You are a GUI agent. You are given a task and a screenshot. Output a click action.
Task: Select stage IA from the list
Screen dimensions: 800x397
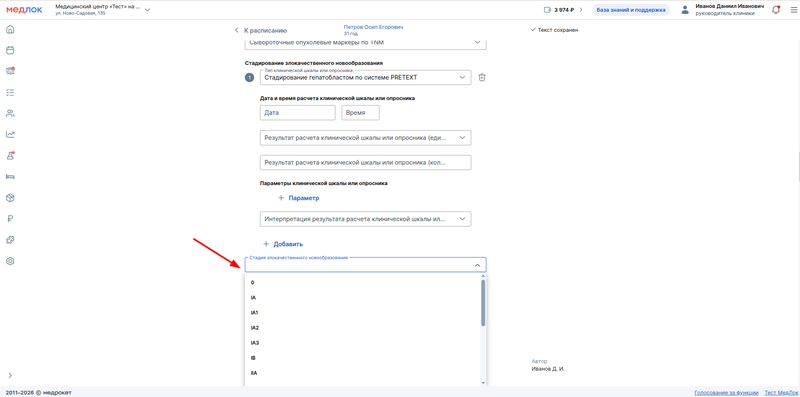coord(362,297)
